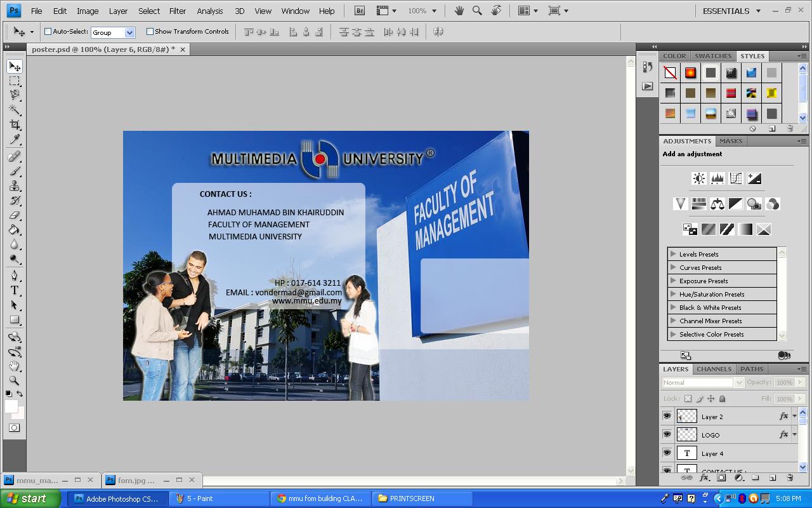Enable Show Transform Controls checkbox
Screen dimensions: 812x508
point(150,31)
